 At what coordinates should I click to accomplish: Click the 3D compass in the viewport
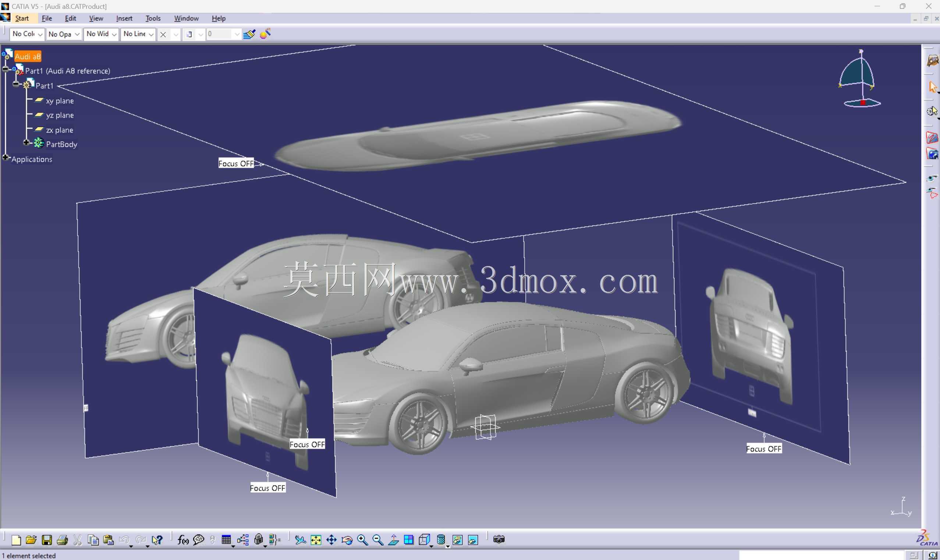tap(860, 79)
